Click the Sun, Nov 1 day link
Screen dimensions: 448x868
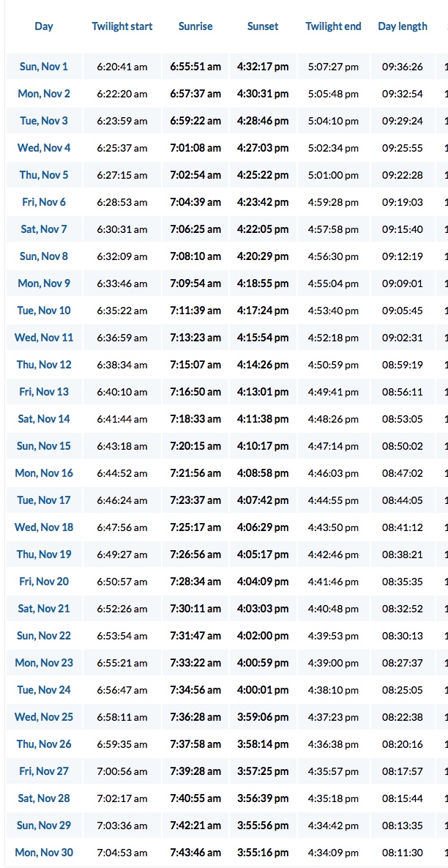point(44,67)
